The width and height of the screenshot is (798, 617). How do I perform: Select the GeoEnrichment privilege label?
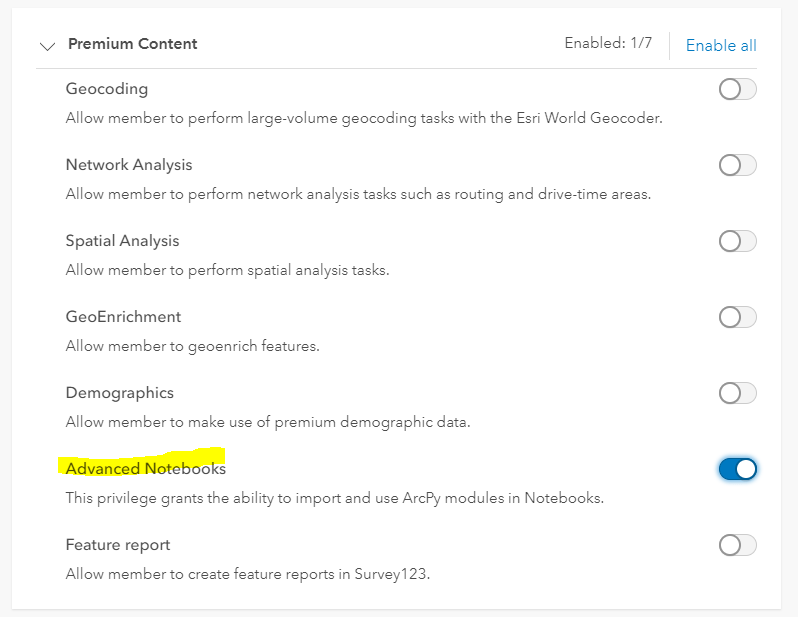(x=123, y=317)
